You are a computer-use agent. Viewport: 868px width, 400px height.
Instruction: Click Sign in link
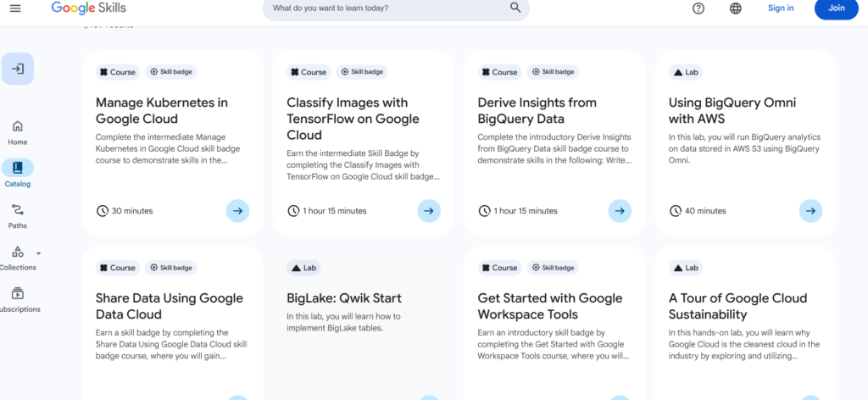pyautogui.click(x=781, y=8)
